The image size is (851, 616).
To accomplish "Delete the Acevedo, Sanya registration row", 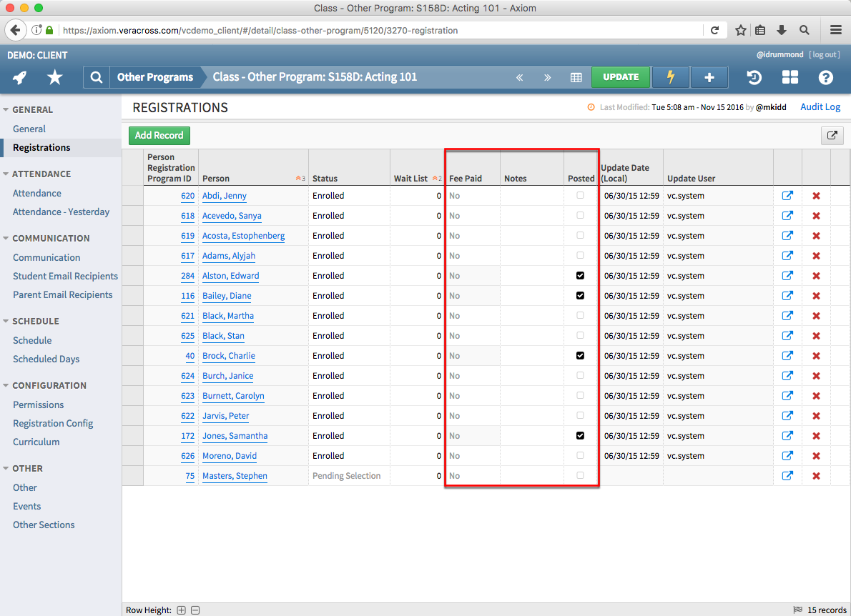I will (816, 216).
